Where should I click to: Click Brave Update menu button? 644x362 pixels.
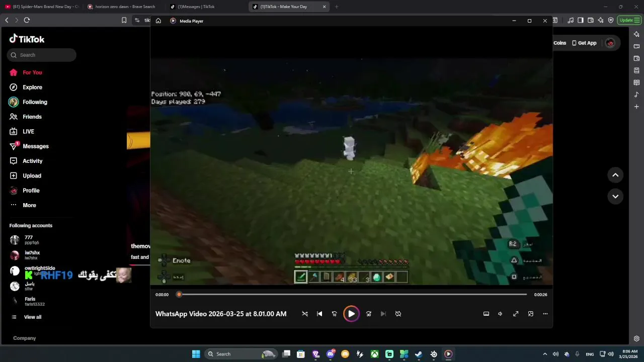click(629, 20)
